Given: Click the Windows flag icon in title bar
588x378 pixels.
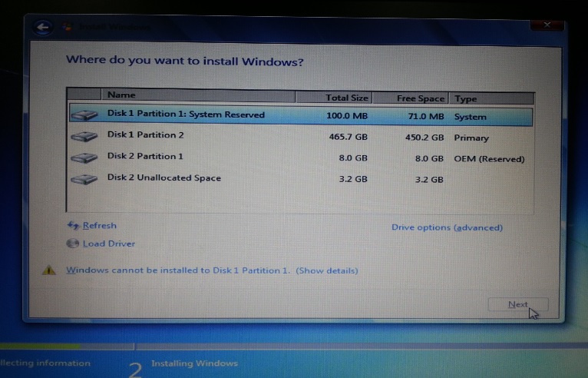Looking at the screenshot, I should 68,27.
